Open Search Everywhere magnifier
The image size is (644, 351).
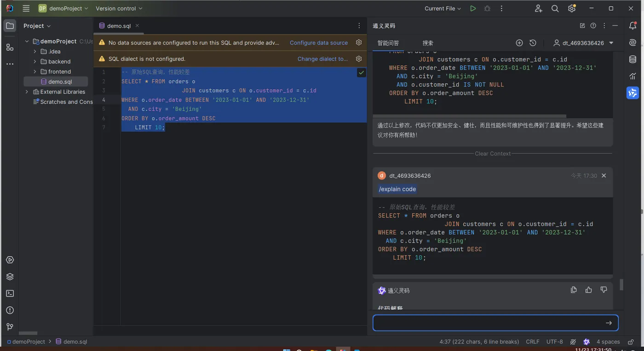tap(555, 8)
